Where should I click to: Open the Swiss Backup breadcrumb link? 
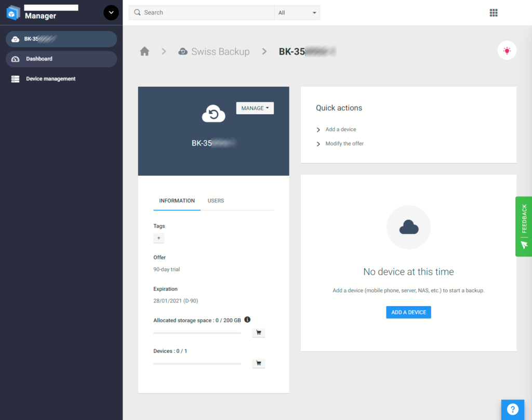(220, 51)
